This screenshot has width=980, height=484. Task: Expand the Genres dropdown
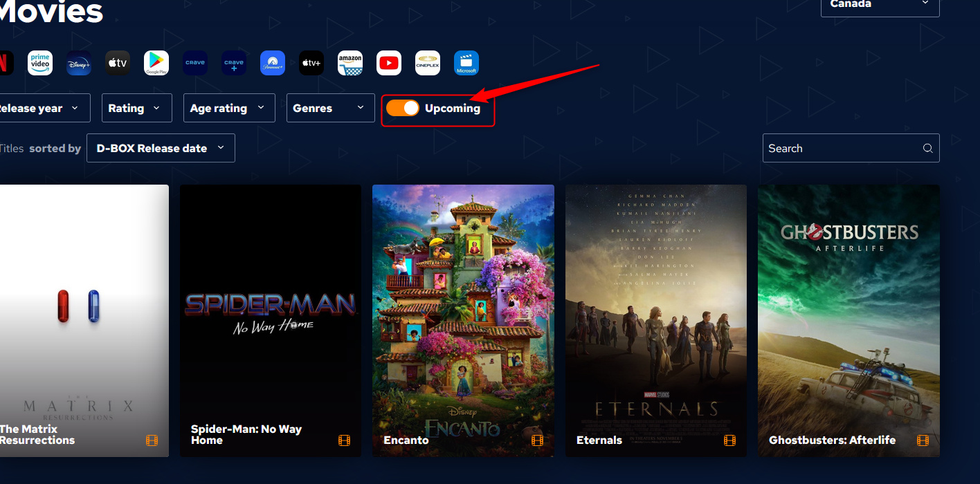pyautogui.click(x=331, y=108)
